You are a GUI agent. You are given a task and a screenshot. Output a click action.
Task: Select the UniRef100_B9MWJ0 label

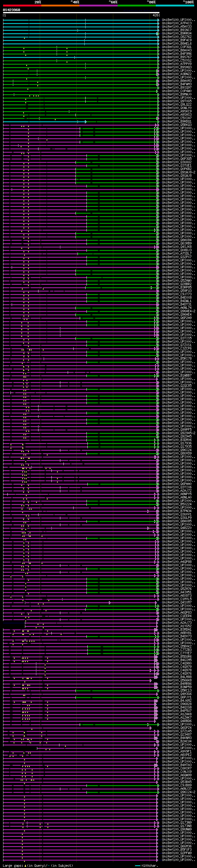pos(177,94)
